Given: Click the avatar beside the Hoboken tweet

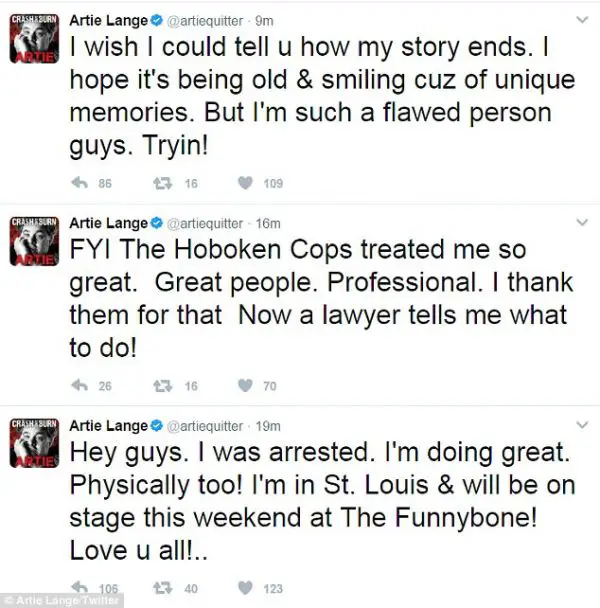Looking at the screenshot, I should coord(34,241).
